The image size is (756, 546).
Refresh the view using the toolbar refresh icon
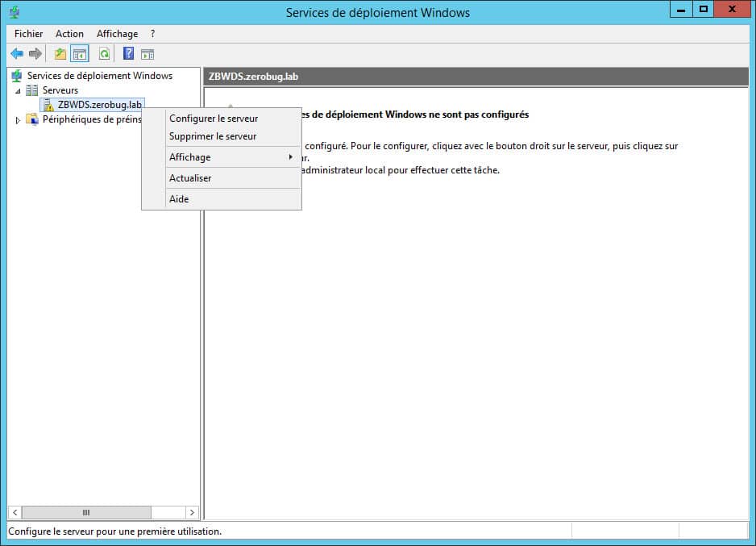click(x=104, y=53)
